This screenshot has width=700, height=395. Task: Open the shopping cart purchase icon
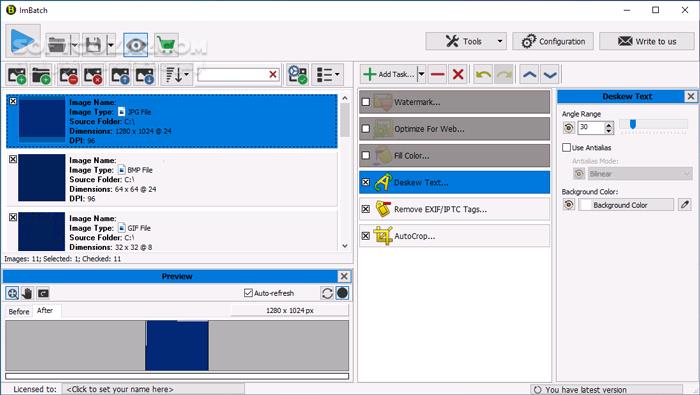(x=166, y=45)
